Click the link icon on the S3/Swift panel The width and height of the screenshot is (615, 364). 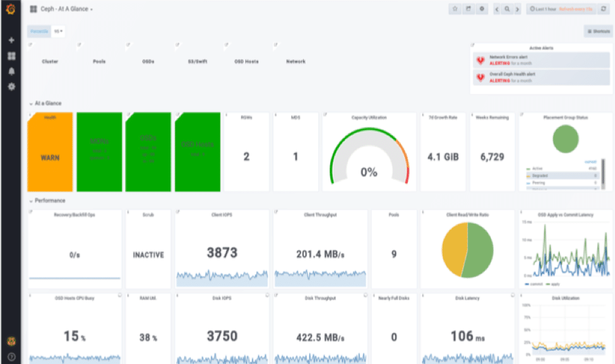pos(177,45)
